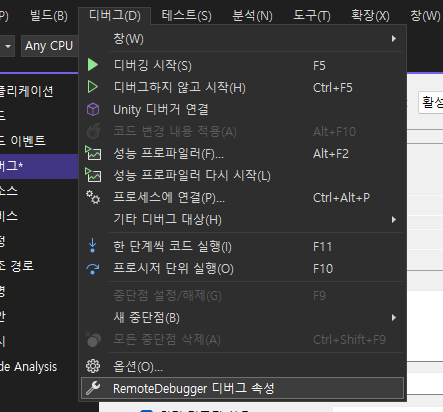Open the 도구(T) menu
443x412 pixels.
click(x=312, y=16)
